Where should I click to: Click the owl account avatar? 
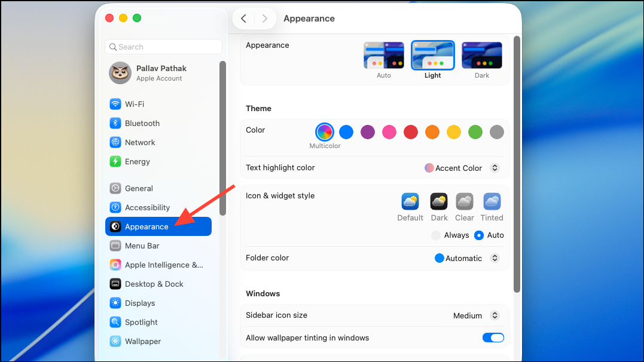pos(120,73)
